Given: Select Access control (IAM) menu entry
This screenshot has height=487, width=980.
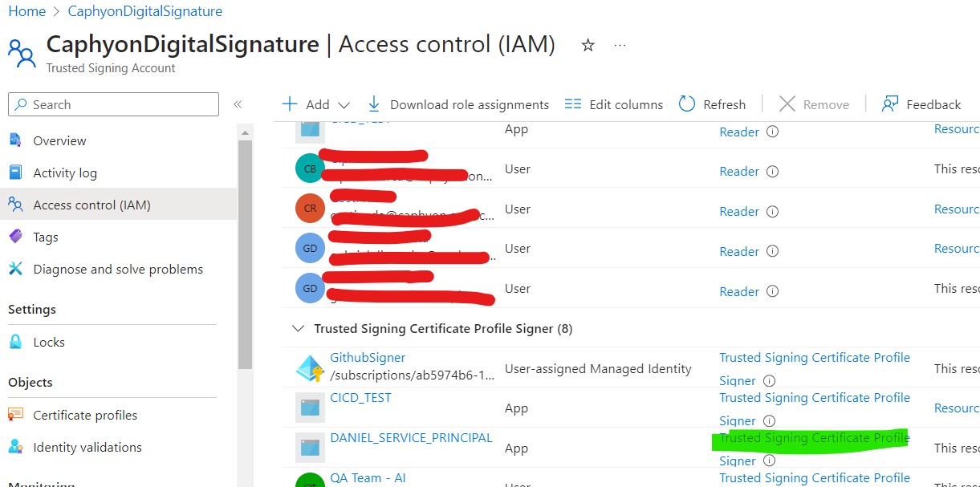Looking at the screenshot, I should (91, 205).
